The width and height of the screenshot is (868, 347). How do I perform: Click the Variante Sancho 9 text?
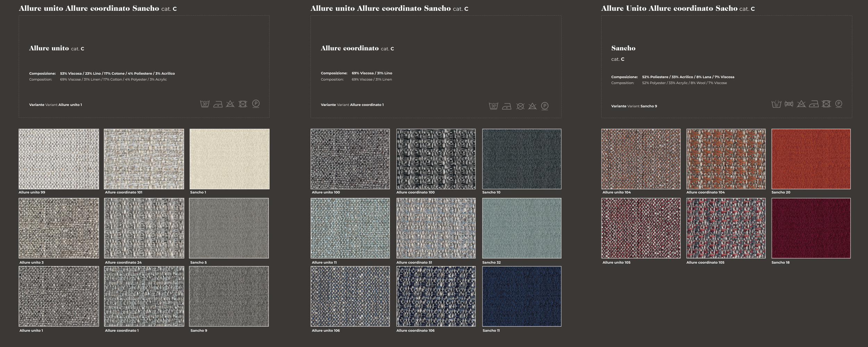point(634,106)
